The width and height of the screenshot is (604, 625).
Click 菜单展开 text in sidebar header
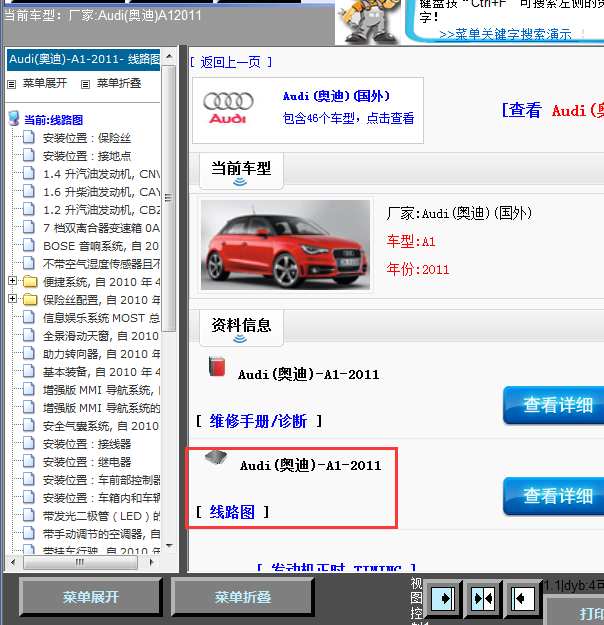[x=45, y=83]
